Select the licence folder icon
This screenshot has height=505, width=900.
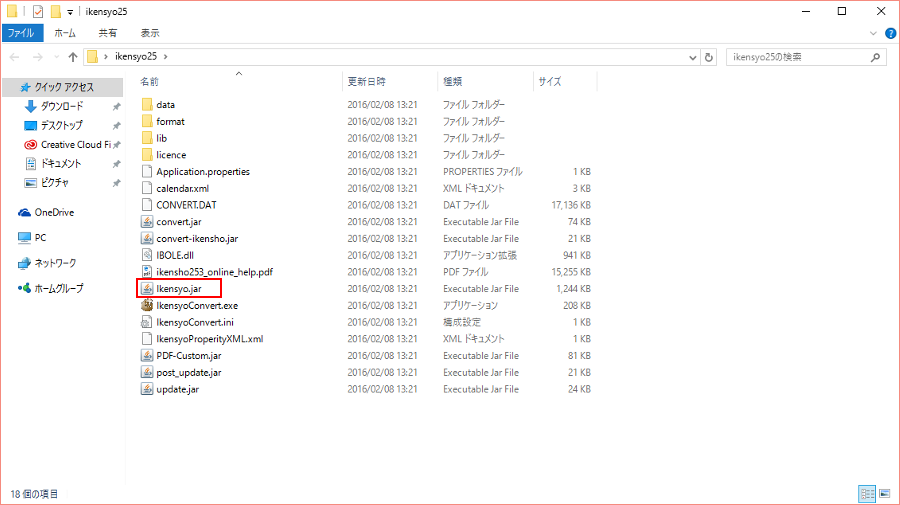147,154
